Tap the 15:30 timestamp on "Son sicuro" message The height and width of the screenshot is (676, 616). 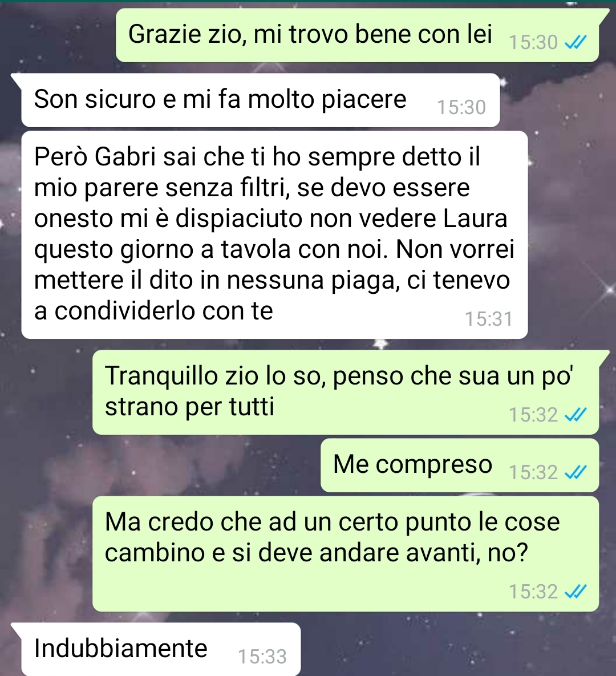[x=461, y=107]
